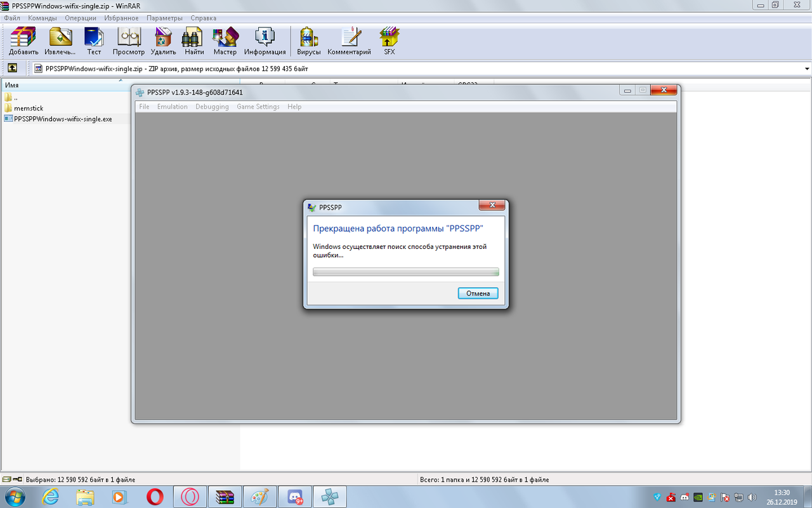812x508 pixels.
Task: Switch to Paint taskbar button
Action: (260, 497)
